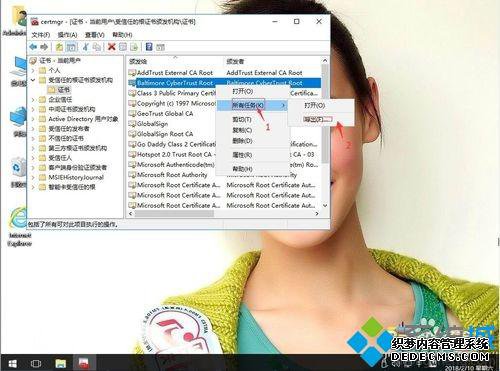Viewport: 500px width, 371px height.
Task: Click the Microsoft Root Authority certificate icon
Action: [x=132, y=175]
